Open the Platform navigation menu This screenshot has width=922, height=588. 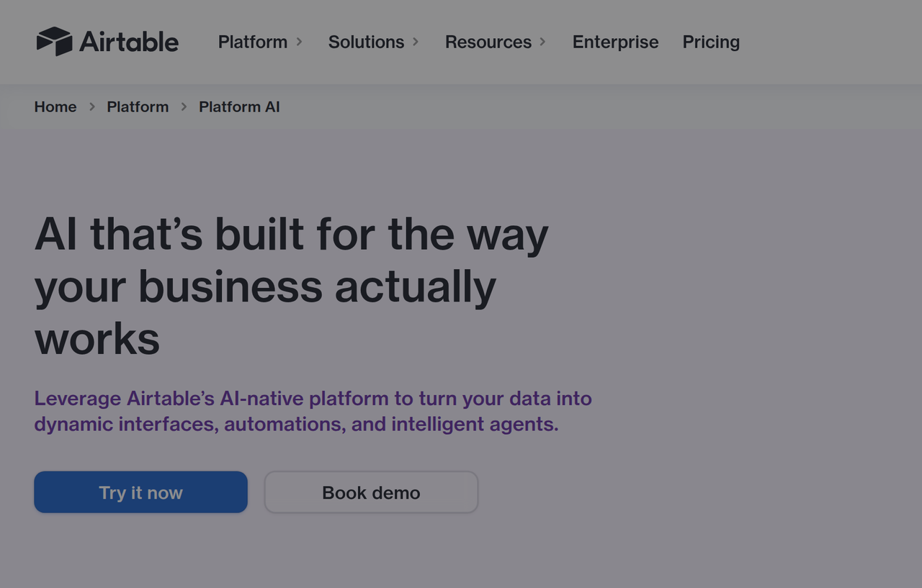pos(253,42)
